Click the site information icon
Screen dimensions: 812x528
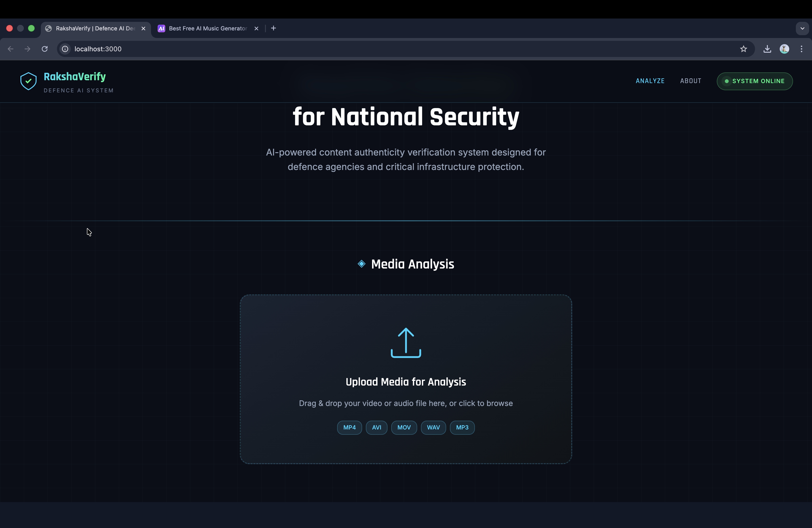pyautogui.click(x=65, y=49)
